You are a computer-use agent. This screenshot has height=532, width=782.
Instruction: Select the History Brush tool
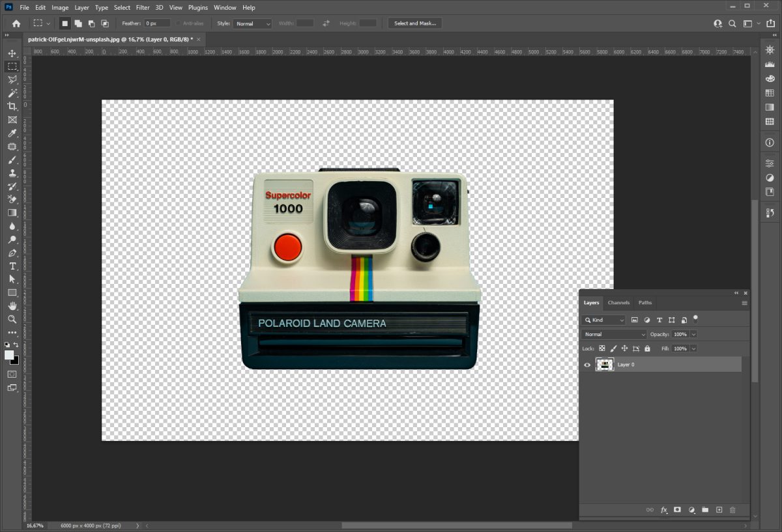click(12, 186)
